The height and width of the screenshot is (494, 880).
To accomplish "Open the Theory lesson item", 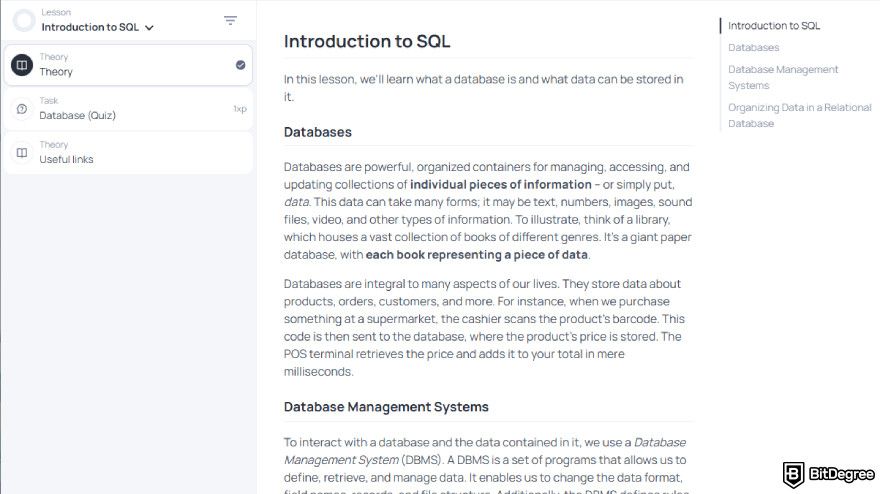I will (128, 65).
